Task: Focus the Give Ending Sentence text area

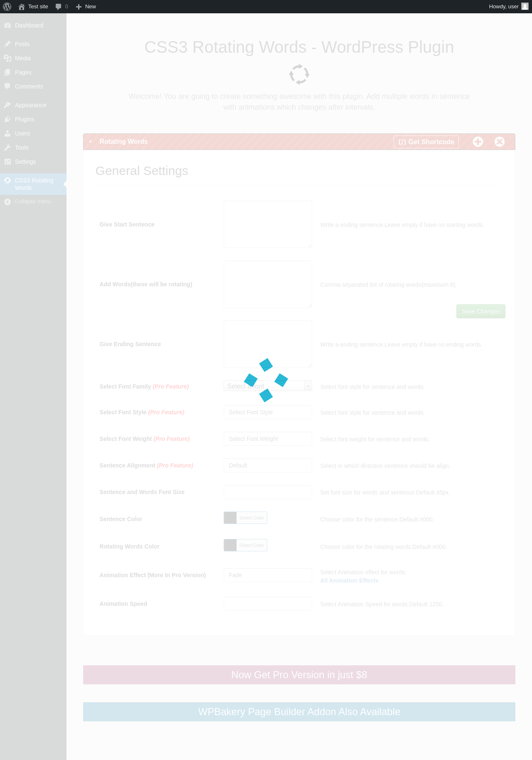Action: coord(268,344)
